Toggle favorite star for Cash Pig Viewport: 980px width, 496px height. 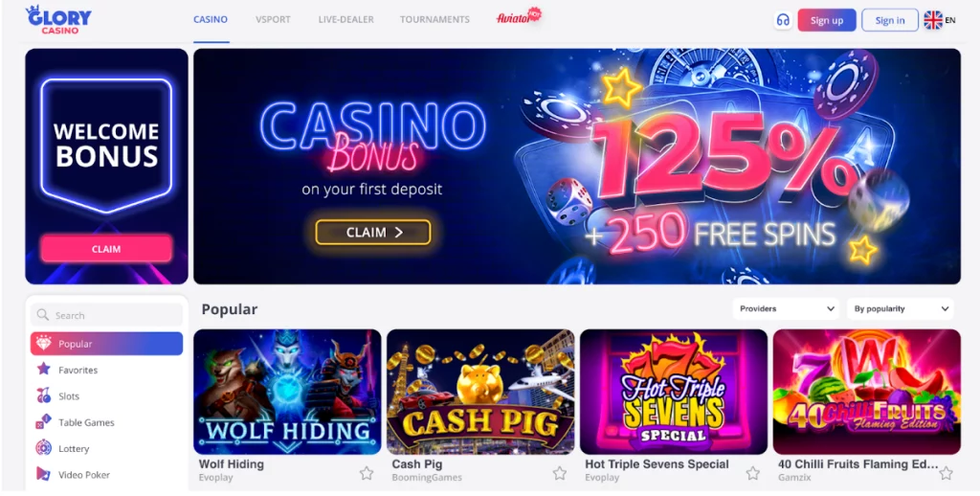(559, 473)
